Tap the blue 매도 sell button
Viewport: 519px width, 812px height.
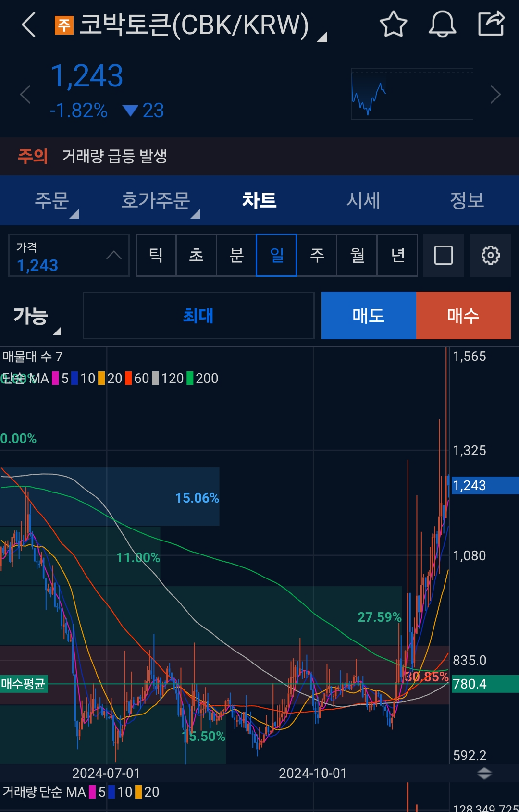pyautogui.click(x=369, y=316)
